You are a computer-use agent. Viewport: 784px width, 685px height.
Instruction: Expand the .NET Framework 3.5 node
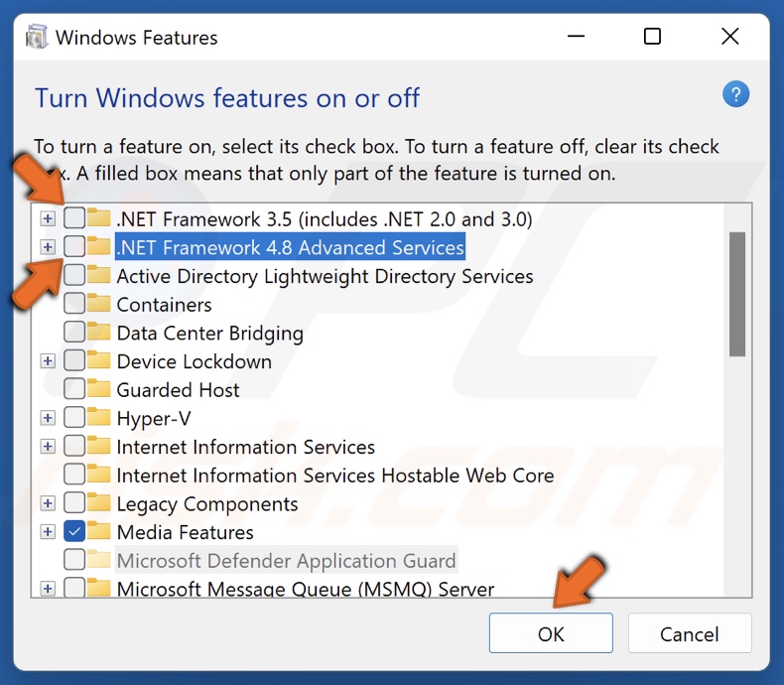pos(48,218)
